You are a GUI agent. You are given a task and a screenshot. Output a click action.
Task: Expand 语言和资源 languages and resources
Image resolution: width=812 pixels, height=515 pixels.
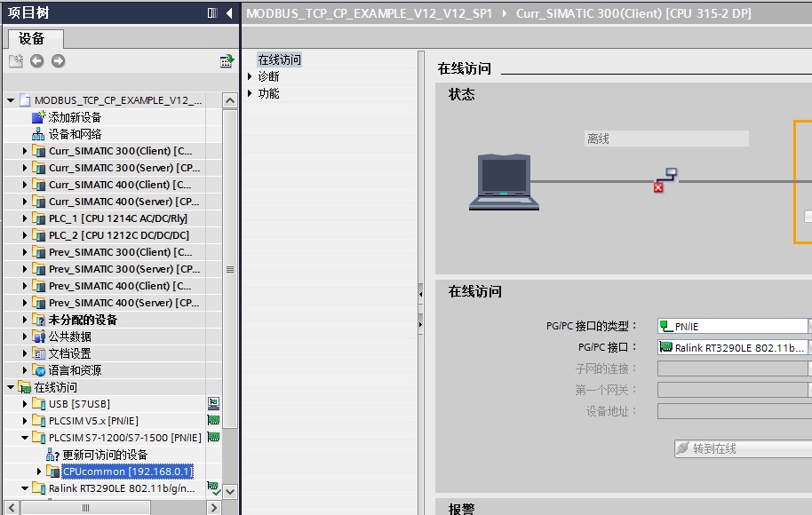point(24,370)
